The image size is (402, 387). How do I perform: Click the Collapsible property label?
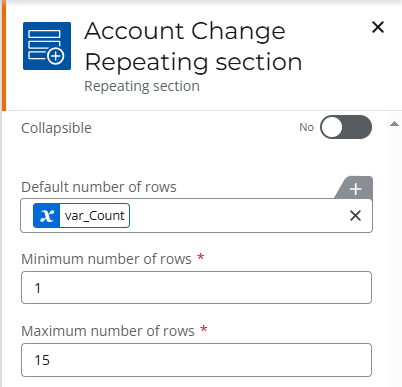coord(56,128)
